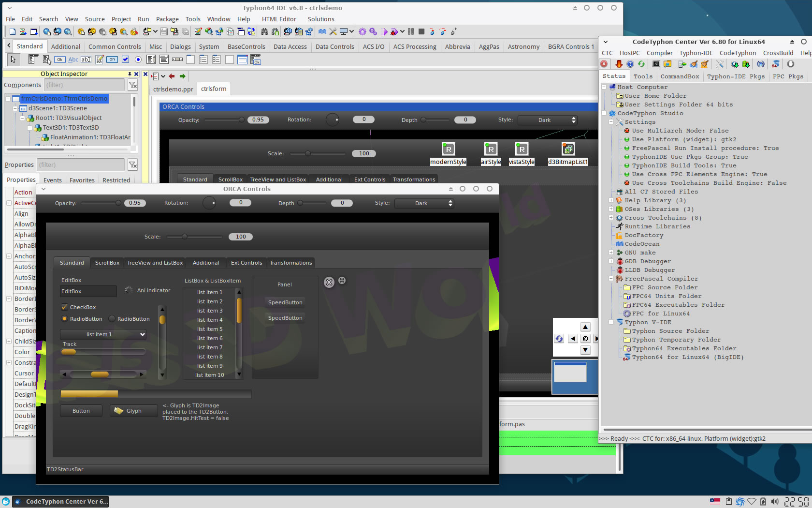Expand the Anchors property in Object Inspector

(x=9, y=256)
